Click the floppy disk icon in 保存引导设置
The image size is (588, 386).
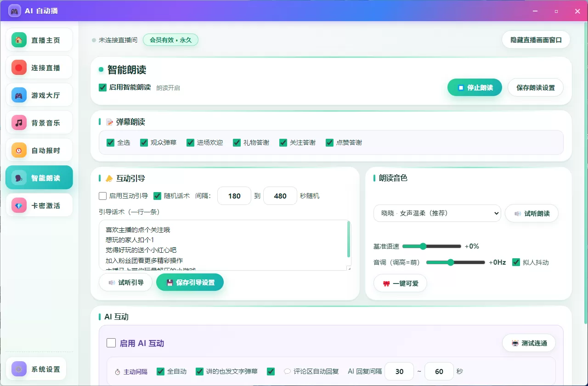(x=170, y=283)
